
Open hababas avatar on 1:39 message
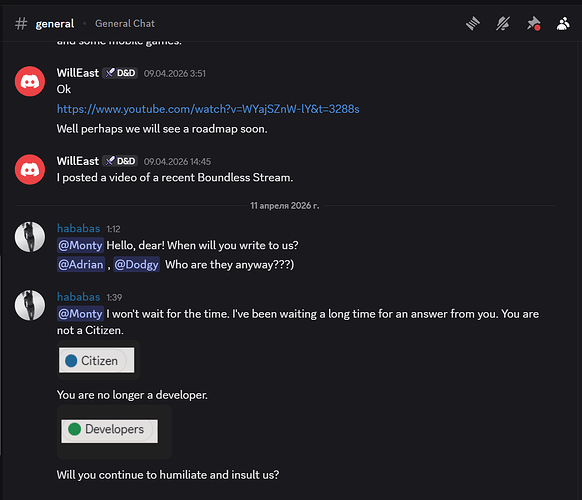click(30, 305)
